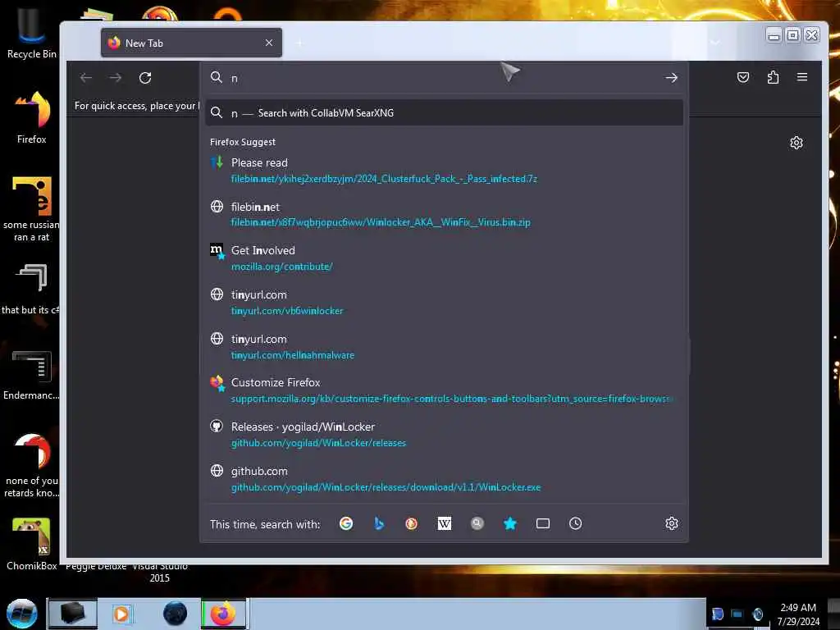Select 'some russian ran a rat' desktop icon
840x630 pixels.
[x=32, y=209]
